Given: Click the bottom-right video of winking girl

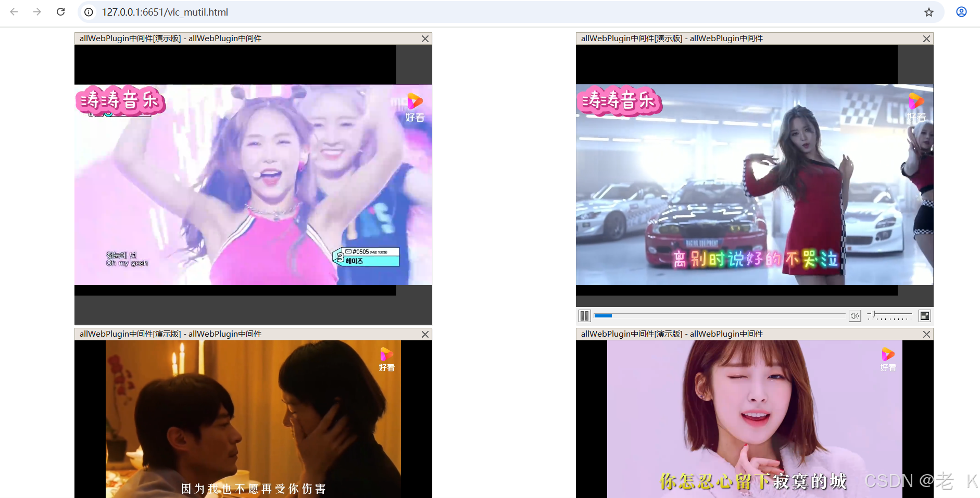Looking at the screenshot, I should (x=755, y=419).
